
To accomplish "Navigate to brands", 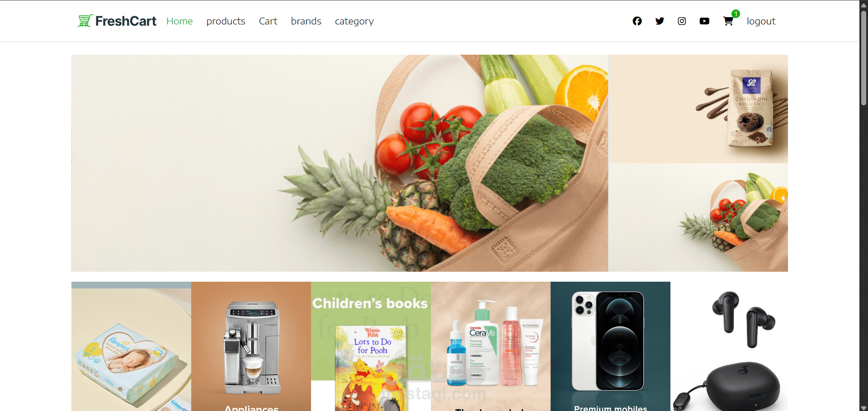I will point(306,21).
